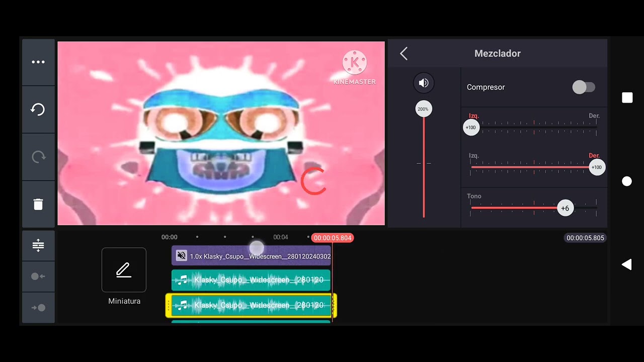Viewport: 644px width, 362px height.
Task: Mute the clip with the speaker button
Action: click(x=424, y=83)
